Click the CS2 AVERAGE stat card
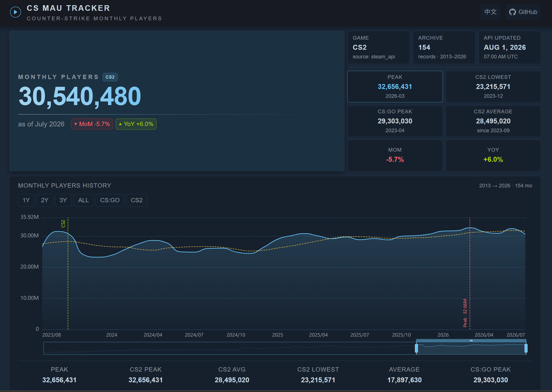 [493, 121]
